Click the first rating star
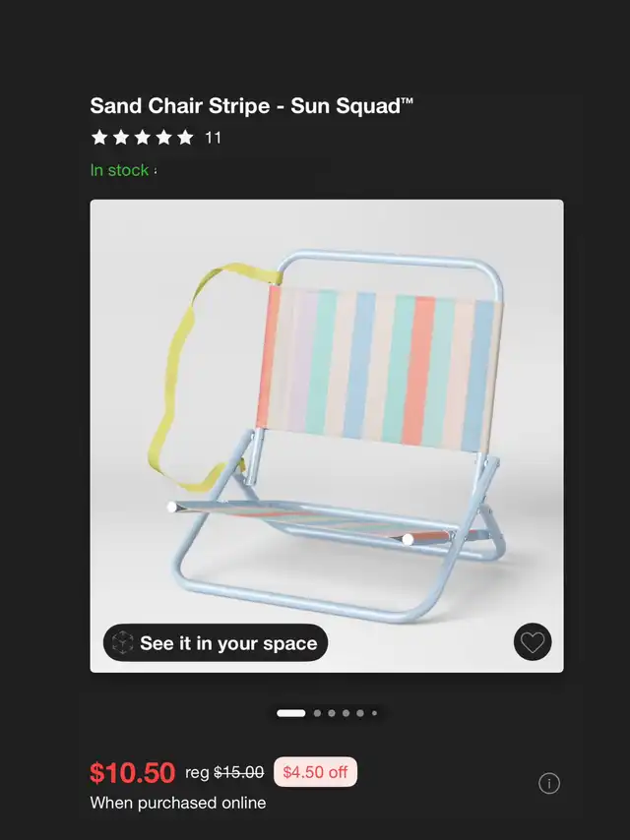 (x=99, y=138)
